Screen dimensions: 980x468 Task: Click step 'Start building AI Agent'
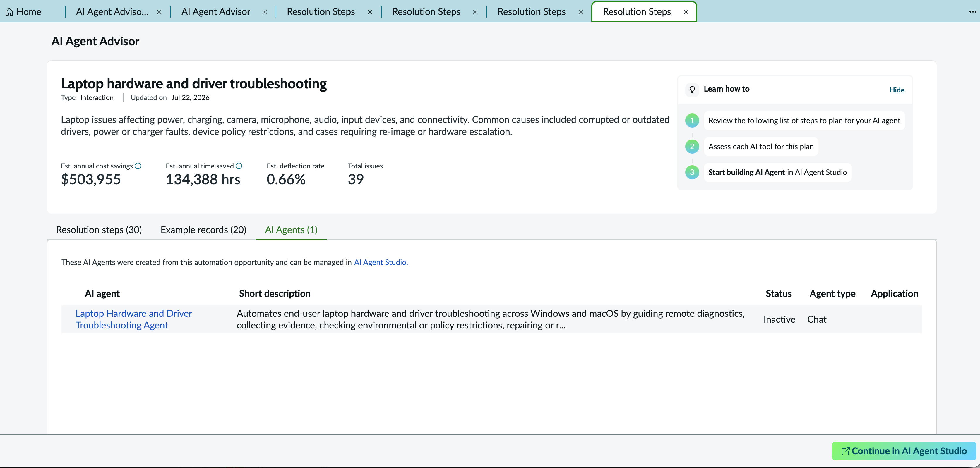(x=777, y=172)
